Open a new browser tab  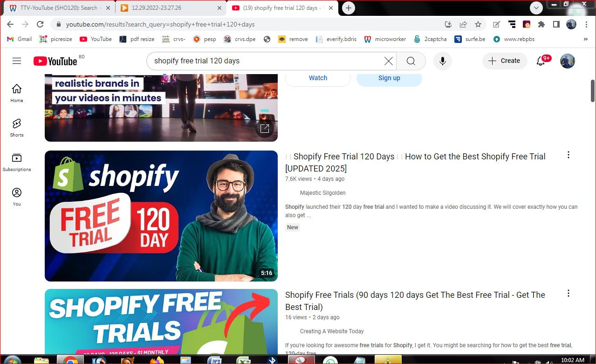coord(348,7)
